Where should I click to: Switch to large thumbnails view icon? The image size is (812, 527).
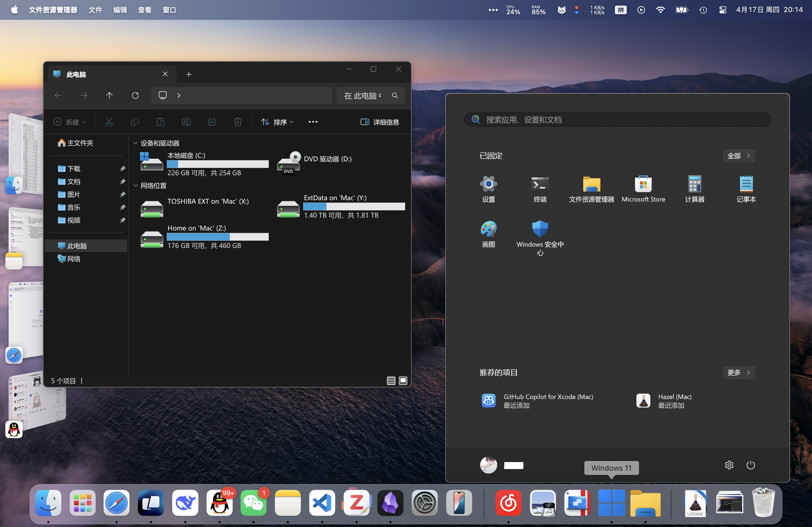click(x=403, y=381)
